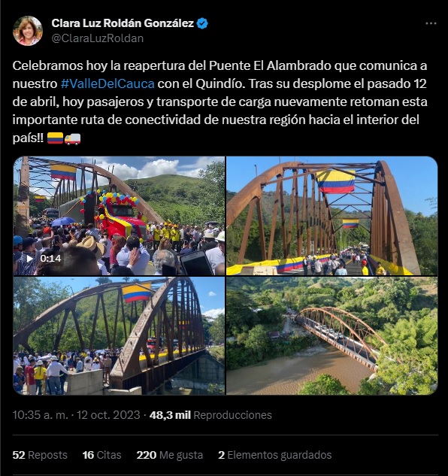View the bridge photo with two hanging flags

332,216
